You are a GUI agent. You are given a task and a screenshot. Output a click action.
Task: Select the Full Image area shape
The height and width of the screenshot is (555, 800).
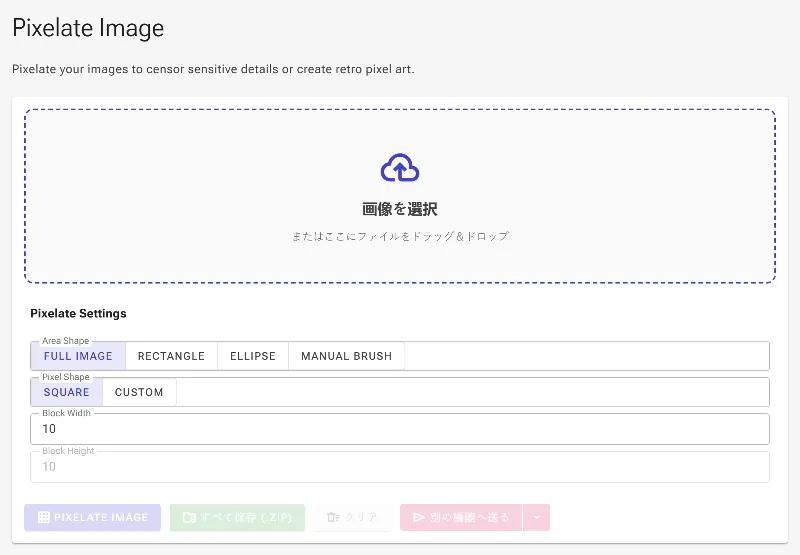[78, 356]
